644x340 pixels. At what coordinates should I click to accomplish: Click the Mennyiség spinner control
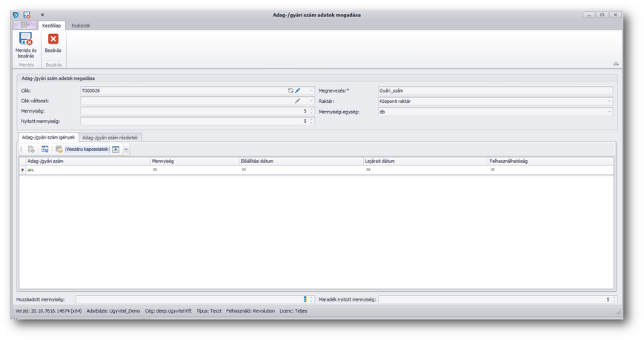tap(311, 111)
